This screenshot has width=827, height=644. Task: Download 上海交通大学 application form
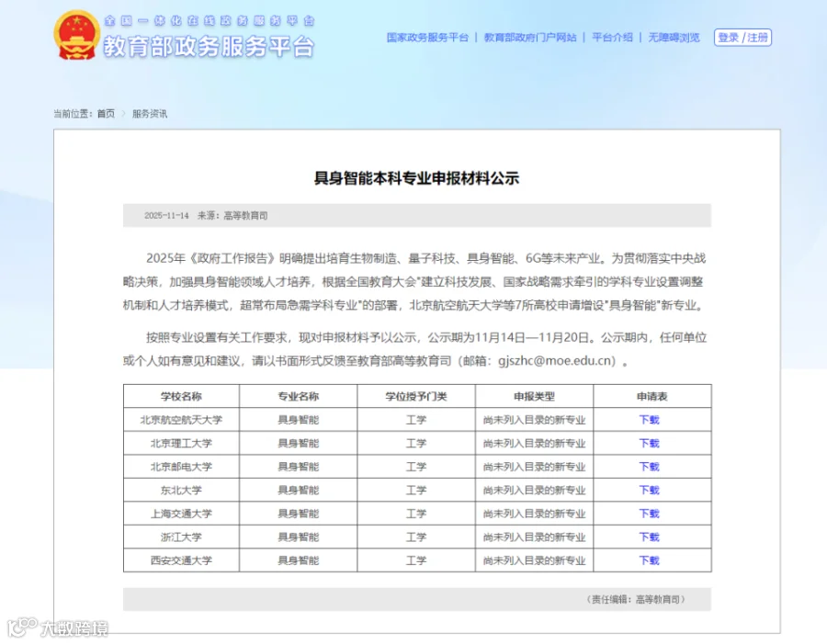click(x=650, y=514)
